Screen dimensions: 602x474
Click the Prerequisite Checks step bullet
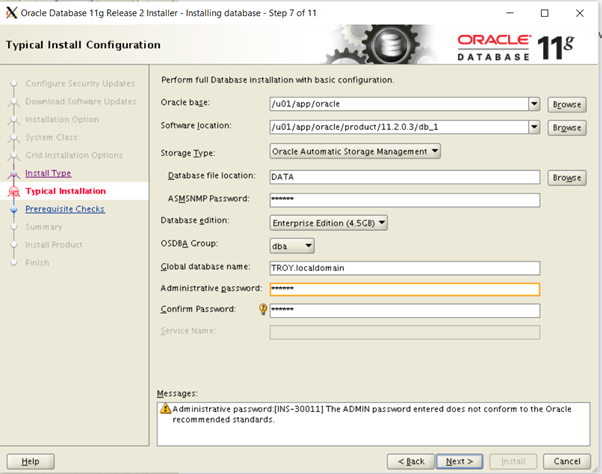click(14, 209)
